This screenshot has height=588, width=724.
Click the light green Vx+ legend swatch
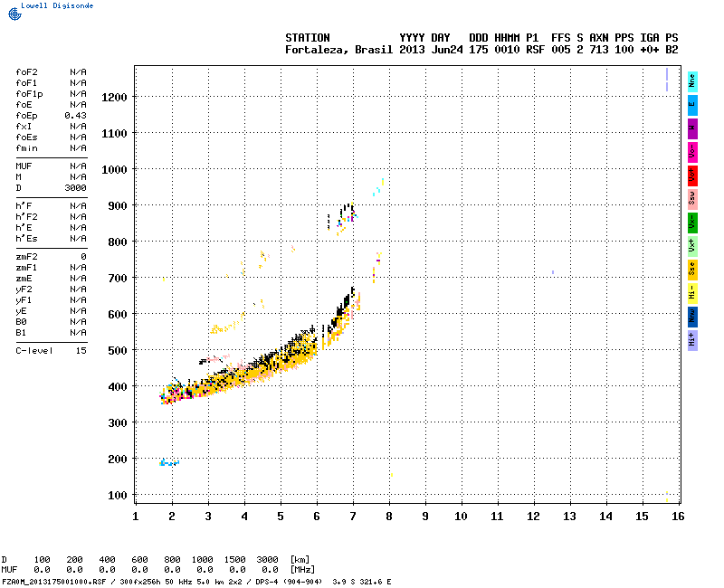[692, 245]
